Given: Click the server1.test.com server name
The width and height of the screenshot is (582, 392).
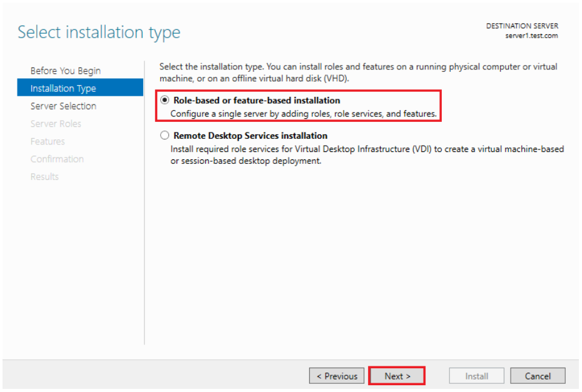Looking at the screenshot, I should (x=531, y=36).
